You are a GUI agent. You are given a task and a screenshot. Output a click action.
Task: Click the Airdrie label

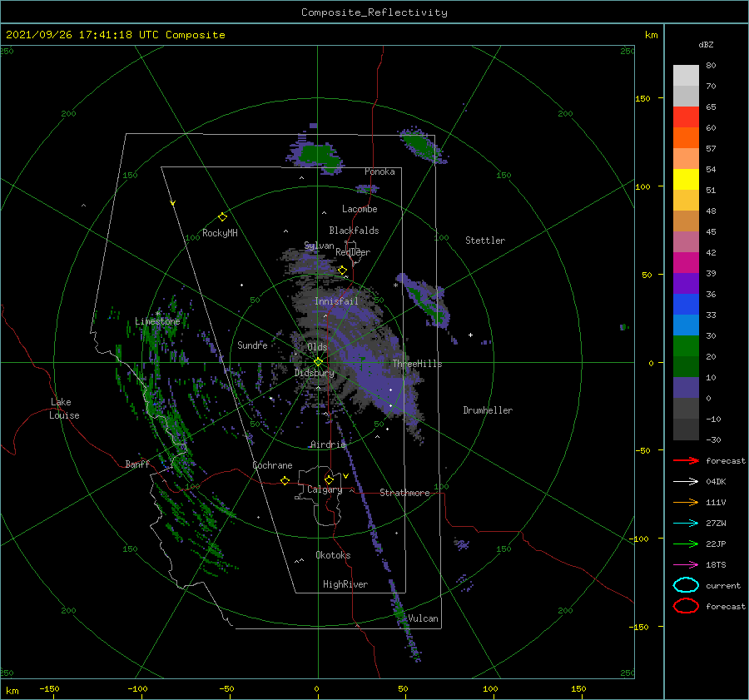tap(328, 444)
